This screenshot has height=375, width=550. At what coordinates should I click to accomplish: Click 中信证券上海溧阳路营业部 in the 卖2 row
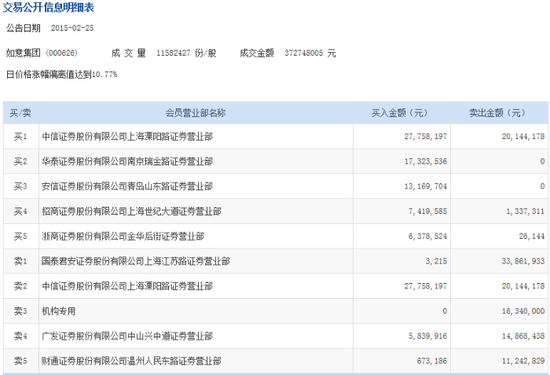(x=127, y=286)
